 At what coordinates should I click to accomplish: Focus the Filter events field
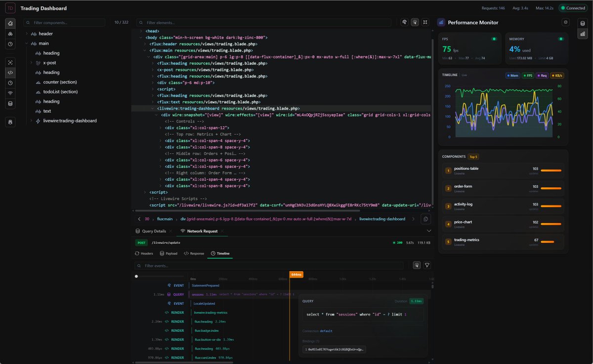click(x=268, y=265)
